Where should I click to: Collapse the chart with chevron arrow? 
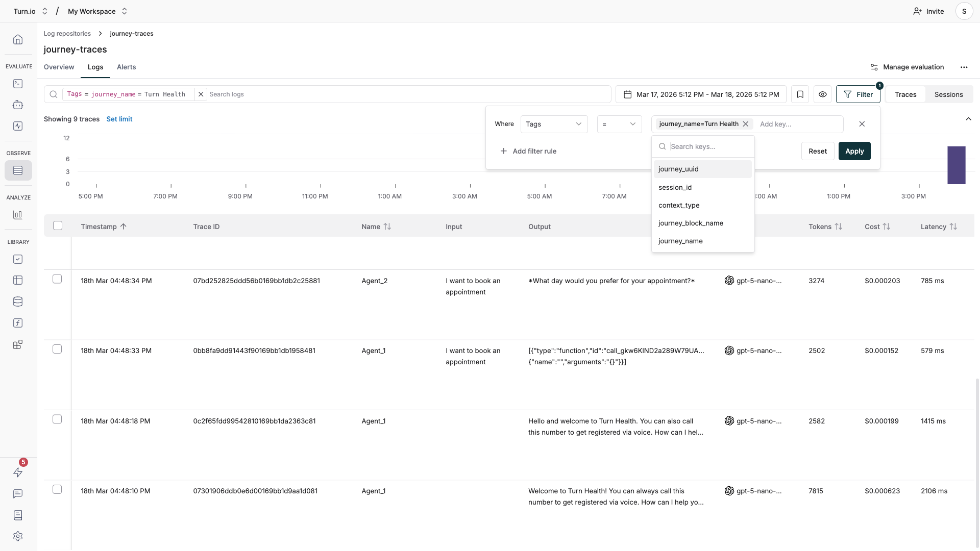968,119
